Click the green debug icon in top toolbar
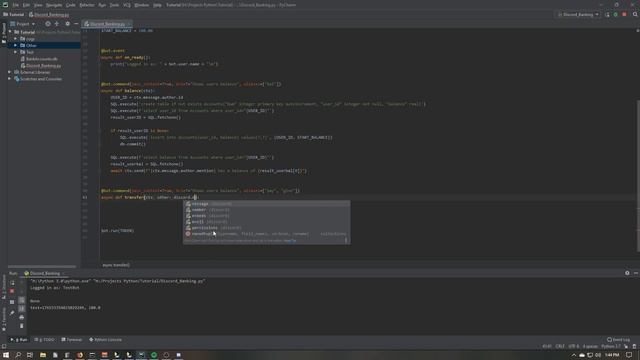 (616, 14)
